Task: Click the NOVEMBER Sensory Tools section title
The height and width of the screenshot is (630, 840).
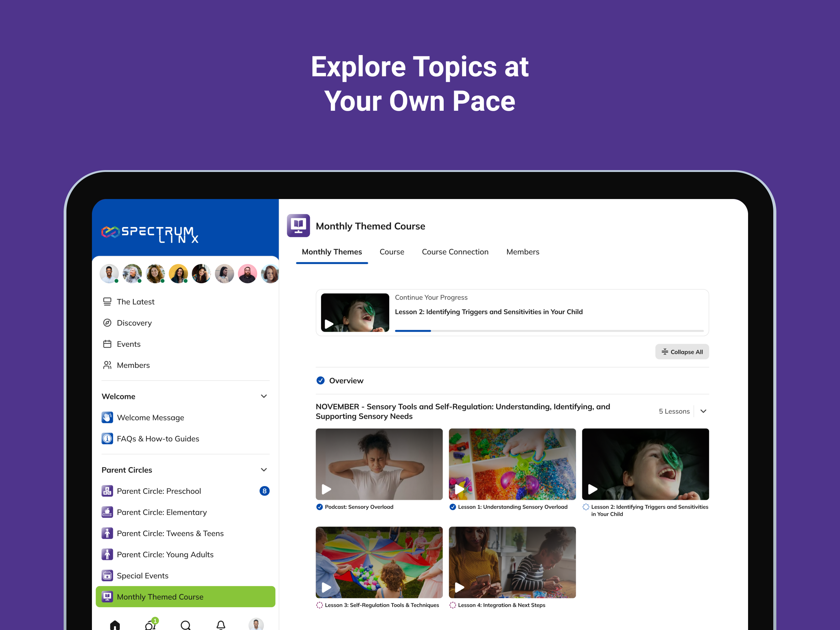Action: (x=463, y=411)
